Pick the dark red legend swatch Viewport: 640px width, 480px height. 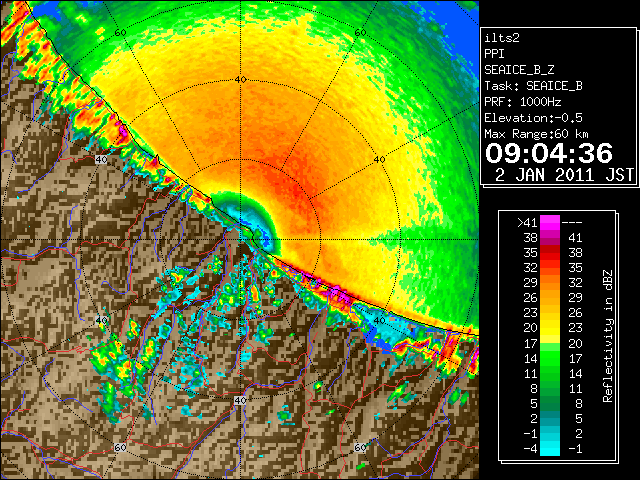550,249
